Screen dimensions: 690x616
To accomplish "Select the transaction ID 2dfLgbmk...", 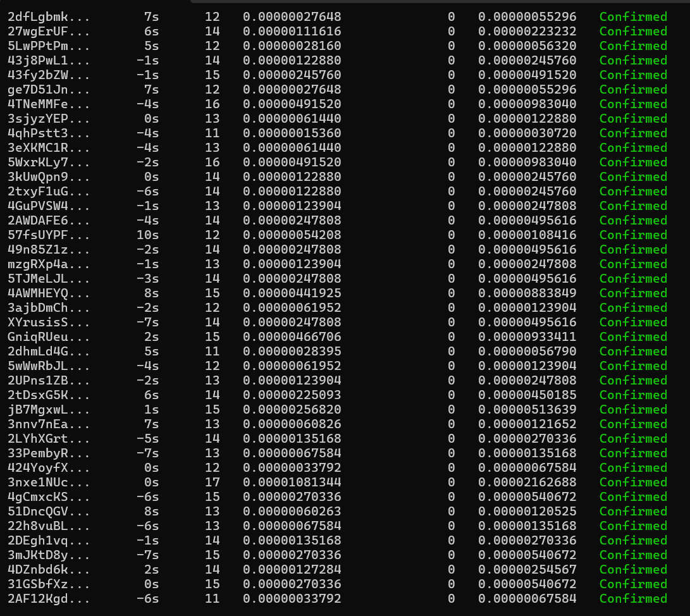I will point(49,16).
